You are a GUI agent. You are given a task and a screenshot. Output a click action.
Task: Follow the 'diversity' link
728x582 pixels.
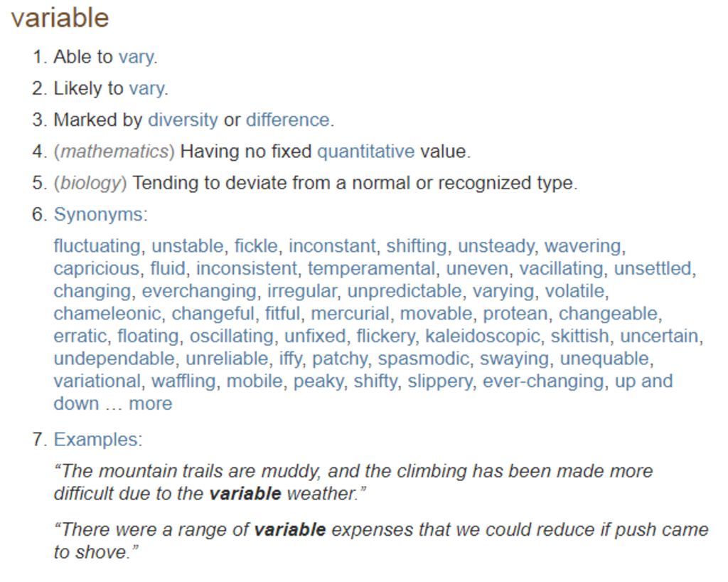point(183,120)
